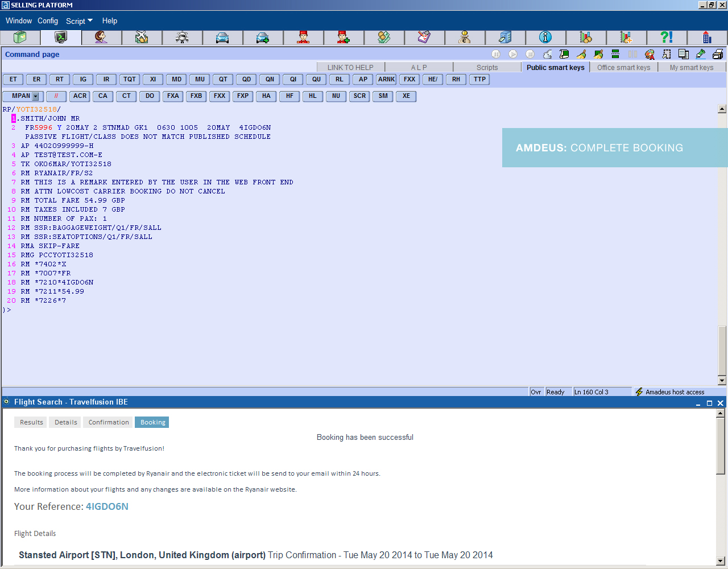Open the banknotes and coins icon
The image size is (728, 569).
(x=384, y=38)
